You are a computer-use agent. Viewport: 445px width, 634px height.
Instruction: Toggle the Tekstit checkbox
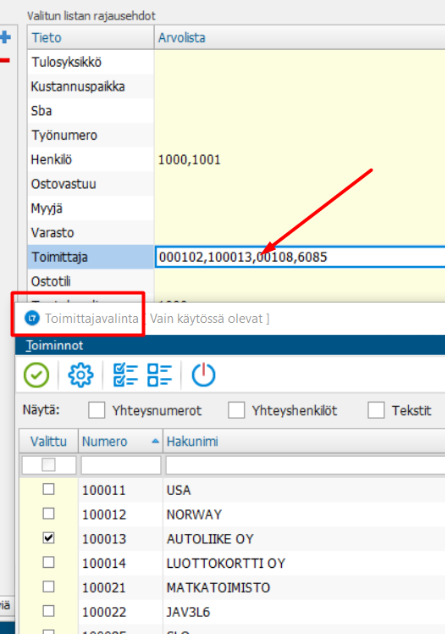pyautogui.click(x=376, y=410)
